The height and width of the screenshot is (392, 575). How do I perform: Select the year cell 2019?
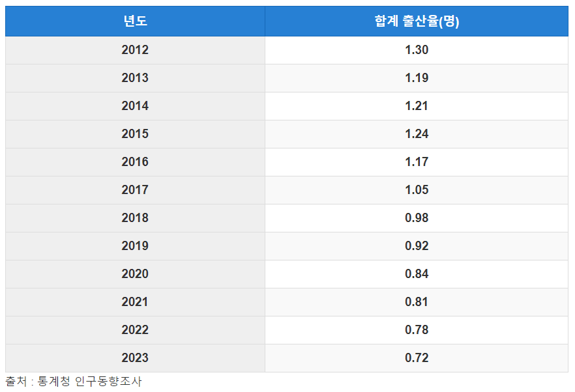(135, 246)
